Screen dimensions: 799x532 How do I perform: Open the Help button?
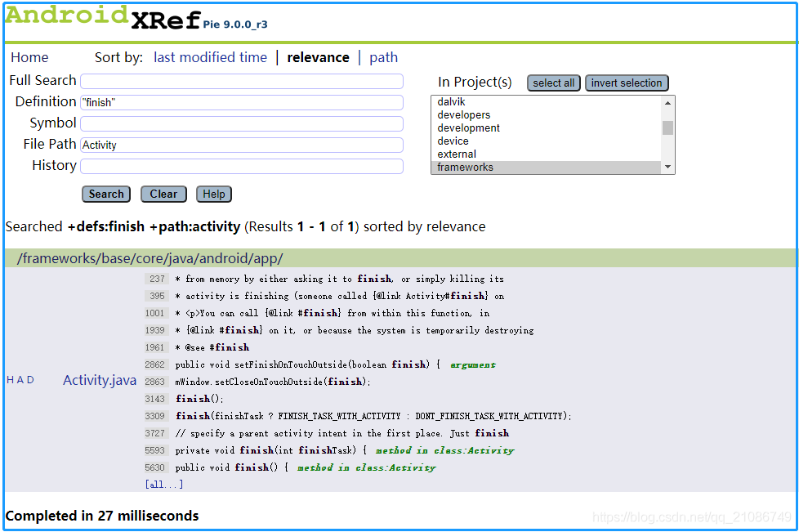(214, 194)
